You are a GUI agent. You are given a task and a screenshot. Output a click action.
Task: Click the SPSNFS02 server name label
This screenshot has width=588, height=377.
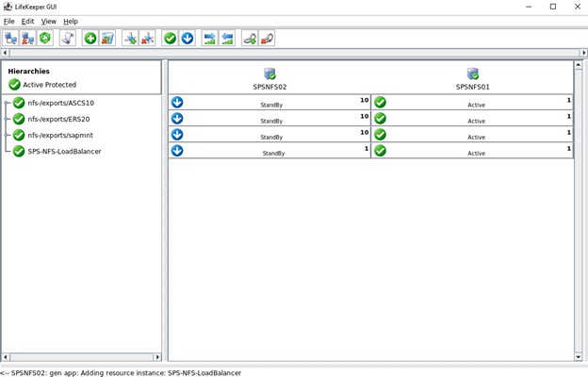(x=269, y=87)
